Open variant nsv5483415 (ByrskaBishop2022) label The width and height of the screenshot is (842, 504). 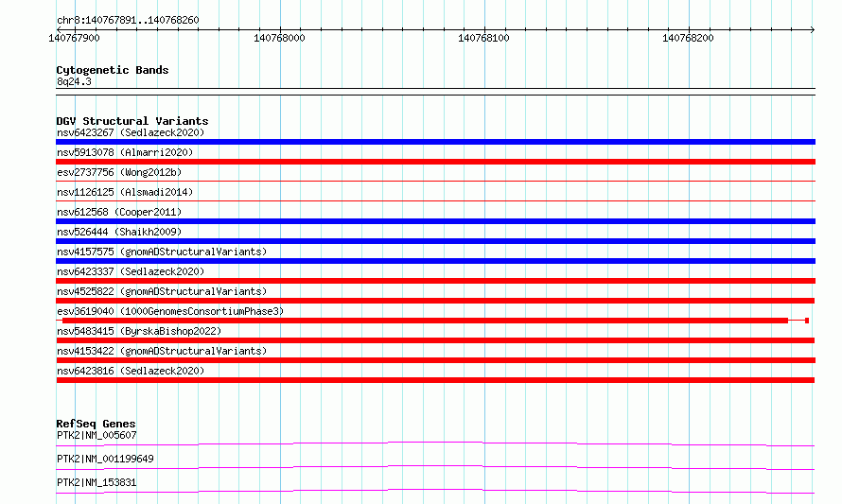click(x=139, y=331)
